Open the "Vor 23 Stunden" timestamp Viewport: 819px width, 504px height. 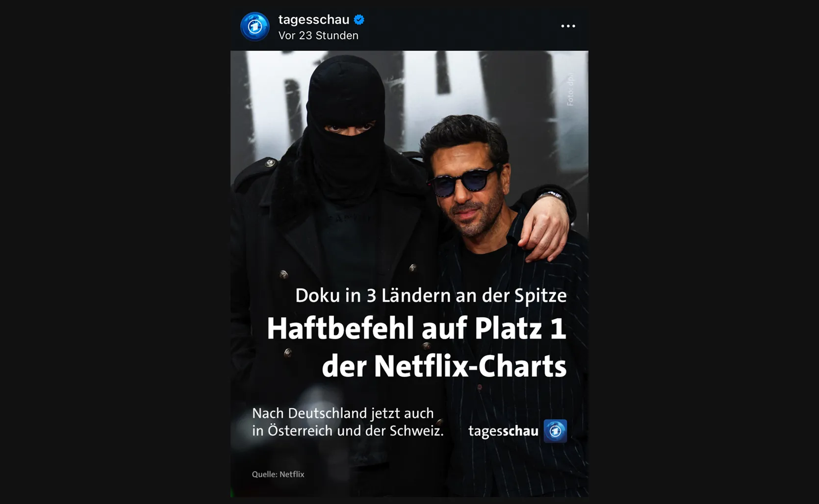(x=318, y=36)
